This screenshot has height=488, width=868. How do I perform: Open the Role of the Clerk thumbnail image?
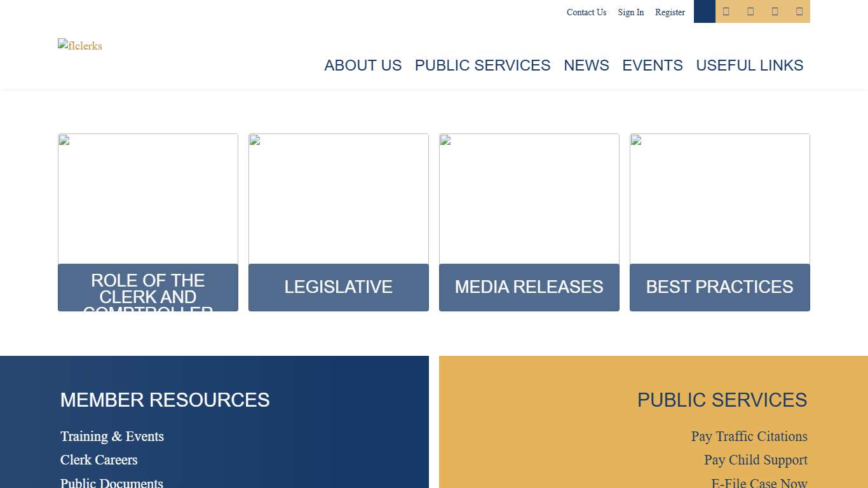click(147, 197)
